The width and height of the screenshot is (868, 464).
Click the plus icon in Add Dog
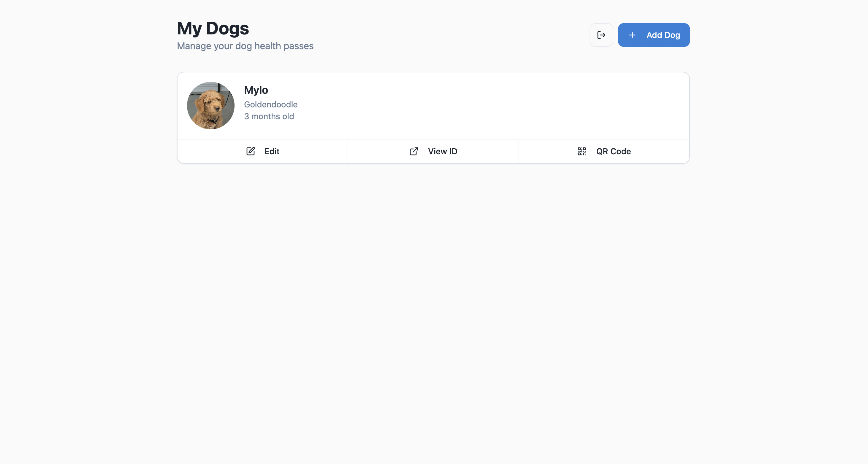632,35
